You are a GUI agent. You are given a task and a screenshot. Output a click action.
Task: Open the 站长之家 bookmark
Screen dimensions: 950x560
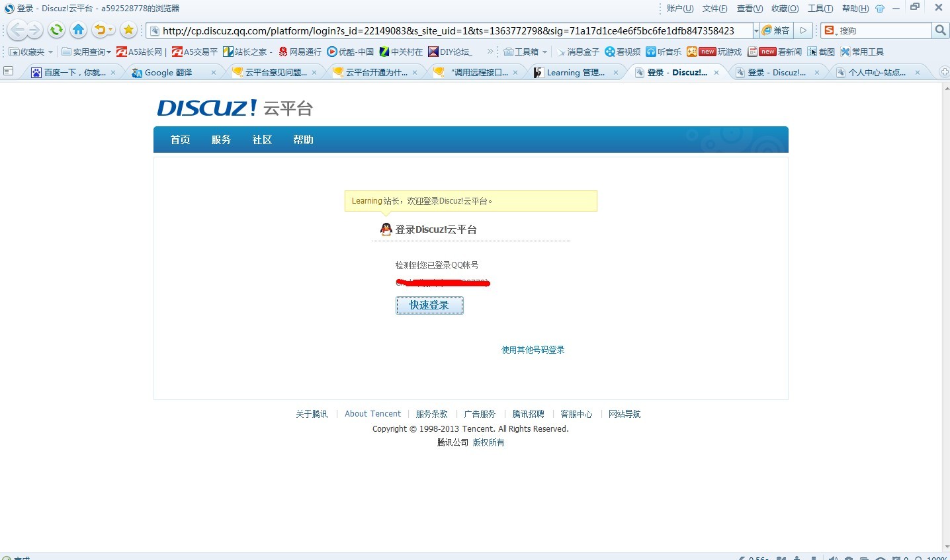coord(247,52)
